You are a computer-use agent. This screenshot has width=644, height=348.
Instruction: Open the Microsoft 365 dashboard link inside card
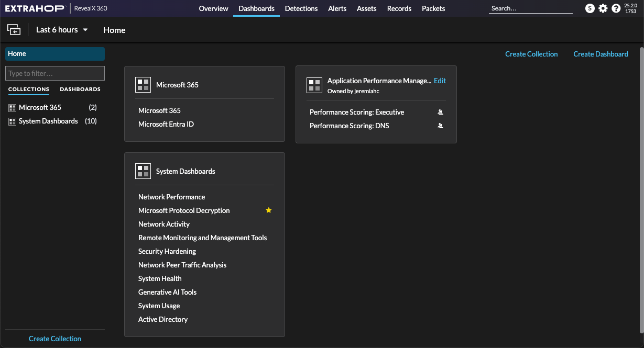click(x=159, y=110)
